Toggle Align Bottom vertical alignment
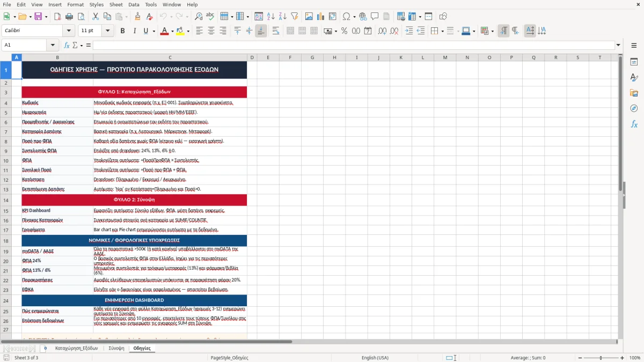Viewport: 644px width, 362px height. [x=261, y=31]
